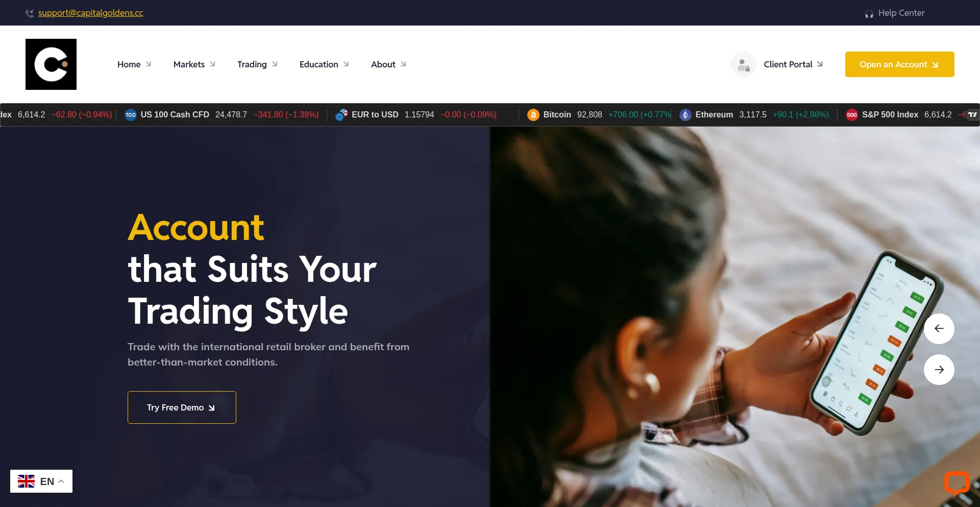The height and width of the screenshot is (507, 980).
Task: Click the headphones Help Center icon
Action: tap(869, 14)
